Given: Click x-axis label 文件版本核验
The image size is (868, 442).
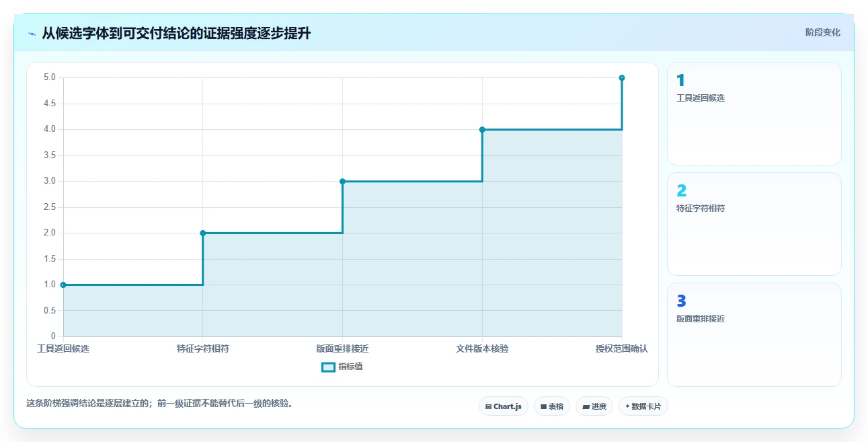Looking at the screenshot, I should pyautogui.click(x=482, y=348).
